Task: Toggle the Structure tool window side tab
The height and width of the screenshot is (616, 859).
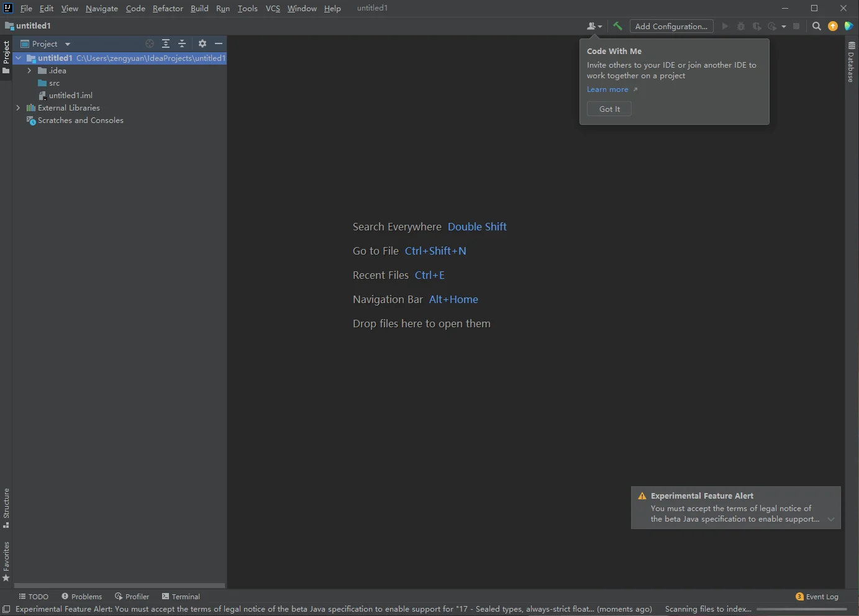Action: (x=6, y=508)
